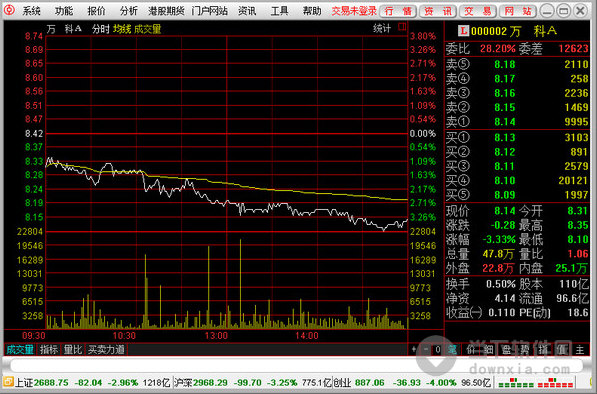Viewport: 597px width, 394px height.
Task: Select the 值 tab
Action: pos(562,349)
